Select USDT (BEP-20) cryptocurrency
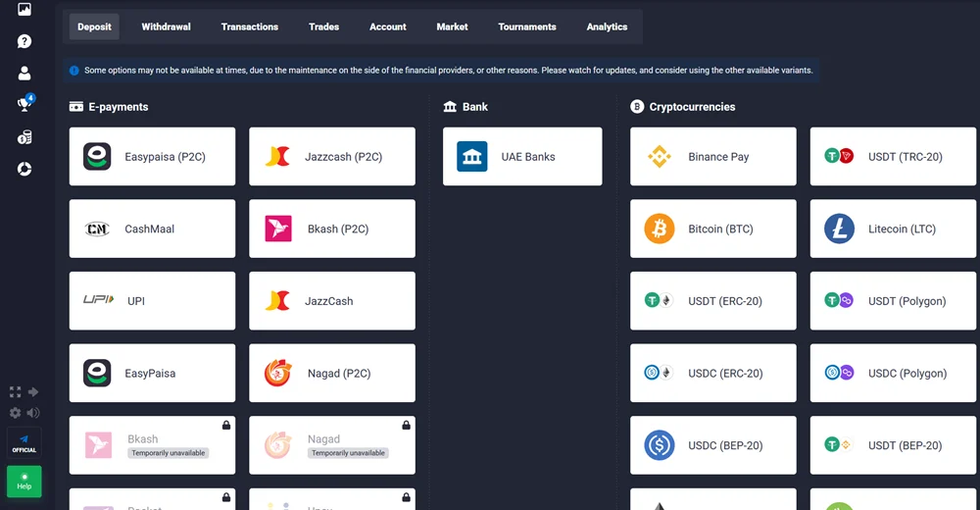This screenshot has height=510, width=980. tap(893, 445)
